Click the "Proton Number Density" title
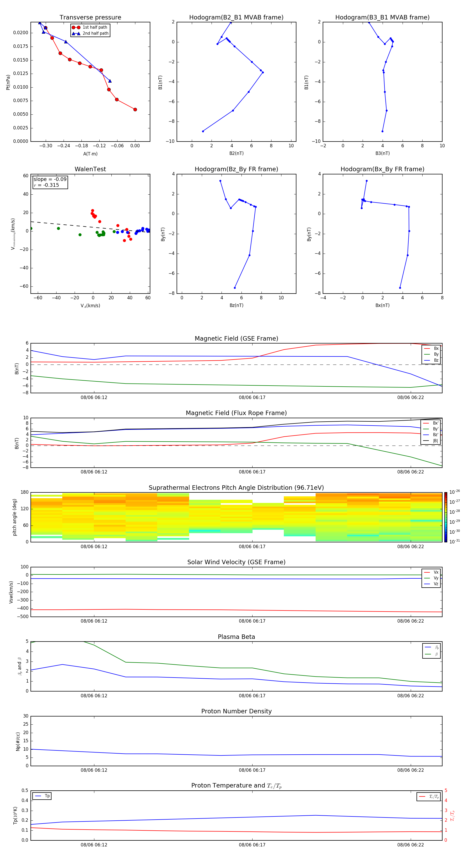This screenshot has width=473, height=868. [x=236, y=711]
